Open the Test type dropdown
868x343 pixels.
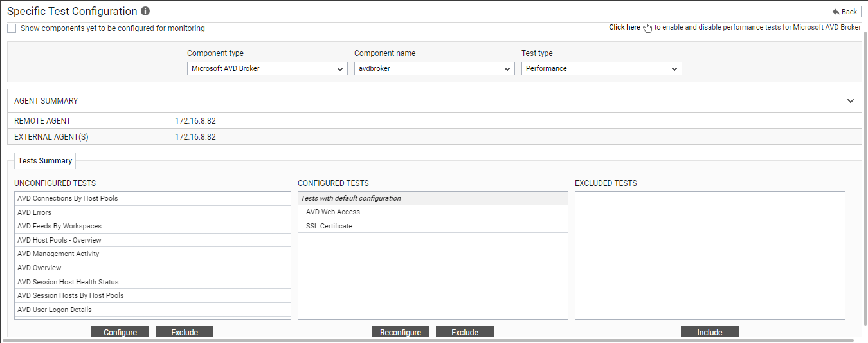pos(602,68)
